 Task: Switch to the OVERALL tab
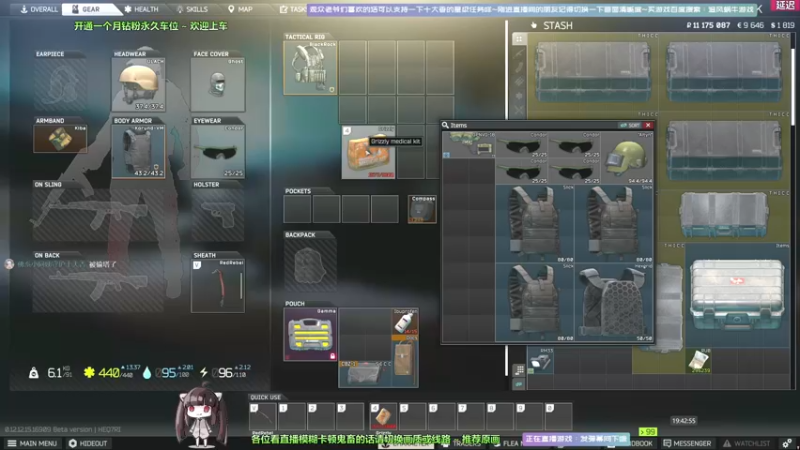[x=39, y=9]
